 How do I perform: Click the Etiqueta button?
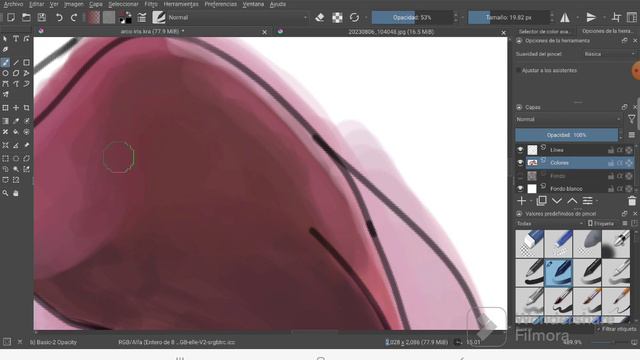(601, 224)
